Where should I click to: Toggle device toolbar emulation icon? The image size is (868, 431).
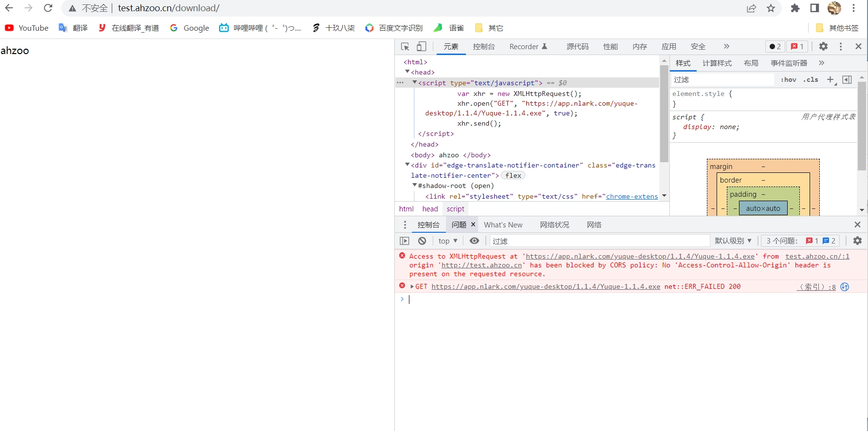tap(422, 47)
